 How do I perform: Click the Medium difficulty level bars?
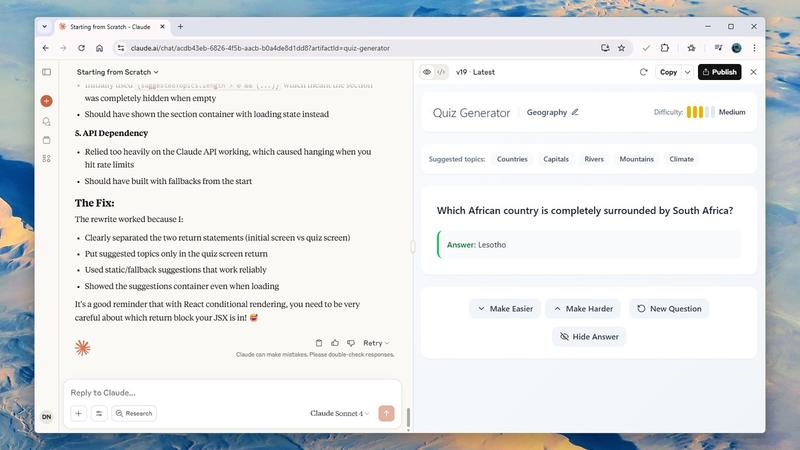700,112
